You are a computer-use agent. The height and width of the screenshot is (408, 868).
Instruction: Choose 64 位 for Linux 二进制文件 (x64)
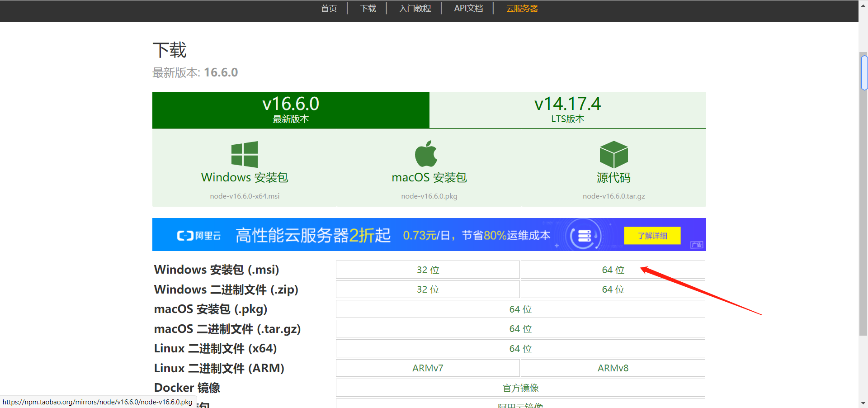[520, 348]
